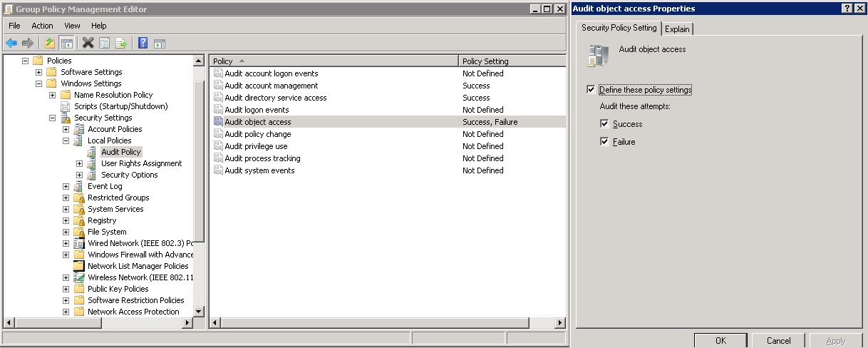Image resolution: width=868 pixels, height=348 pixels.
Task: Click the Audit privilege use row icon
Action: (218, 146)
